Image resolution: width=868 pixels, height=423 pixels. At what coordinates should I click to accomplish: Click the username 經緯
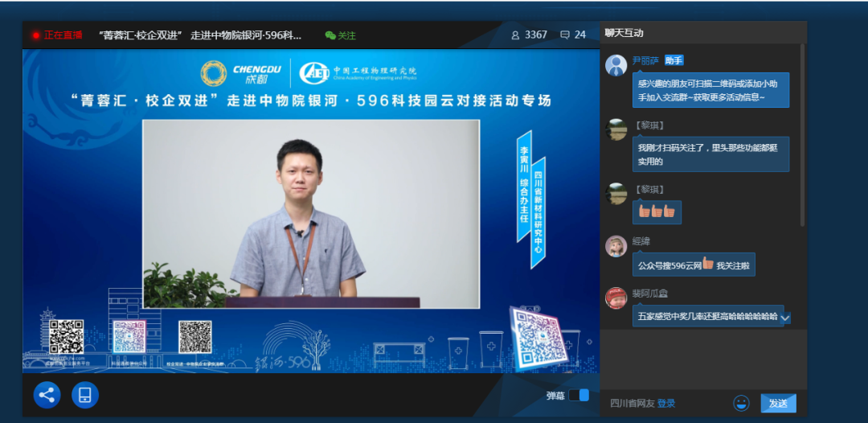tap(641, 241)
